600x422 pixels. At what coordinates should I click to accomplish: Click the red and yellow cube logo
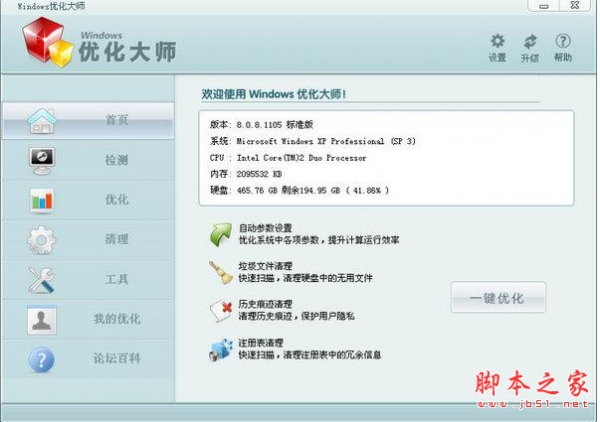coord(47,42)
